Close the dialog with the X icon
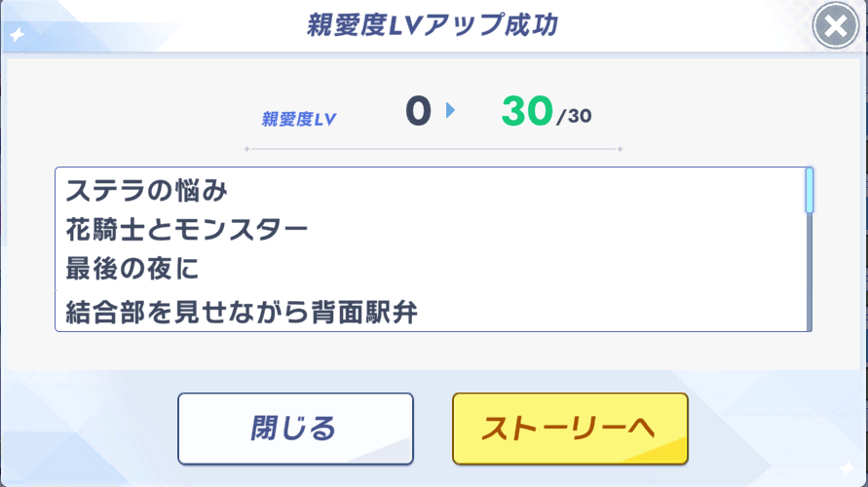Screen dimensions: 868x487 click(835, 27)
